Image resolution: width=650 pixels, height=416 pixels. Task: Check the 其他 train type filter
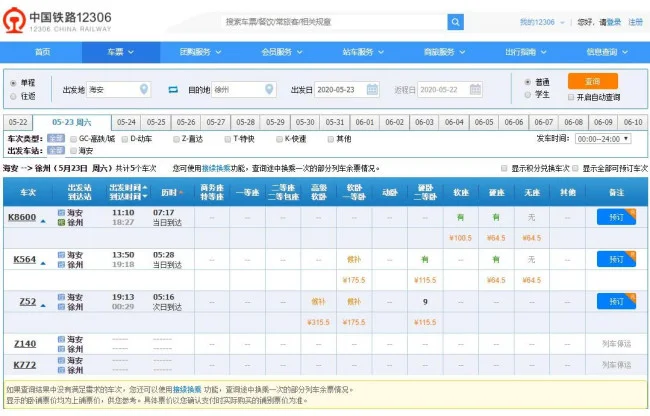point(330,139)
